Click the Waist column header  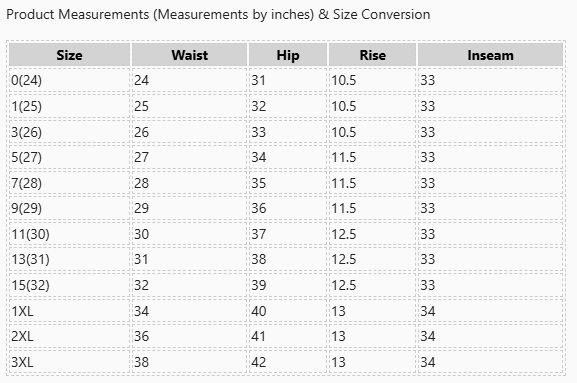[x=190, y=55]
